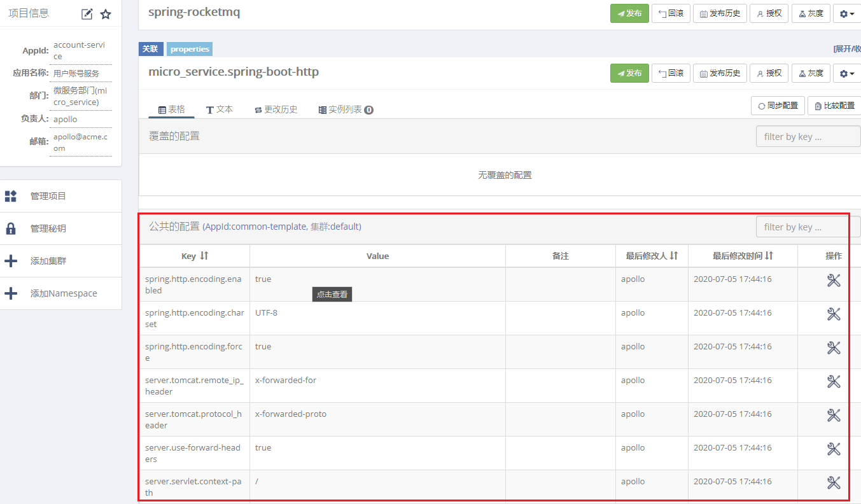Switch to the 更改历史 tab

276,109
